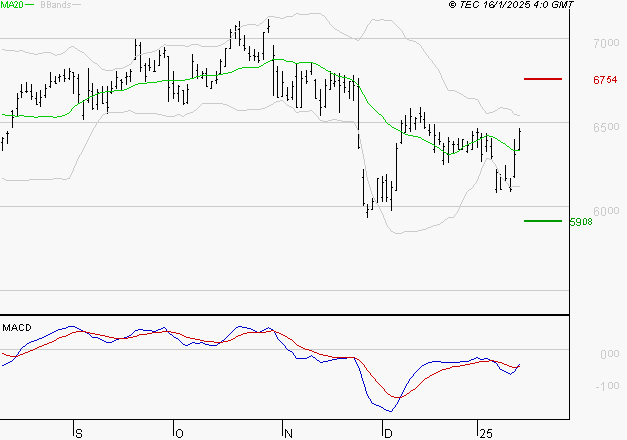This screenshot has width=627, height=440.
Task: Click the red resistance line marker
Action: [x=543, y=79]
